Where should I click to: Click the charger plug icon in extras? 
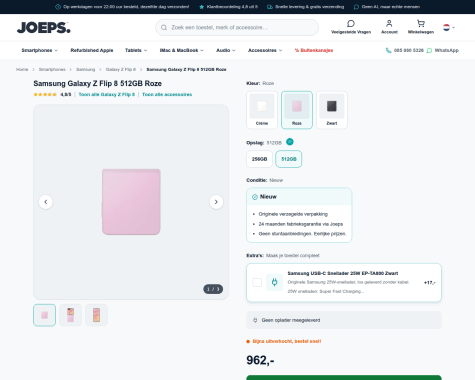[274, 282]
